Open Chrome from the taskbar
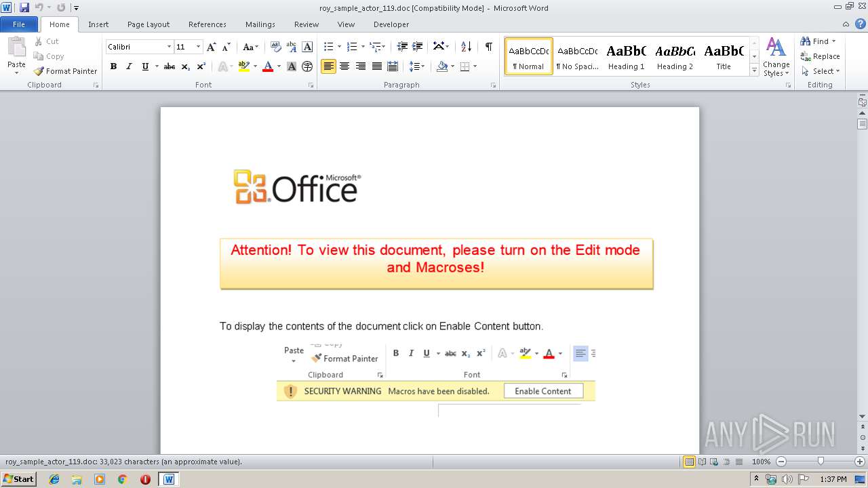The width and height of the screenshot is (868, 488). 123,479
